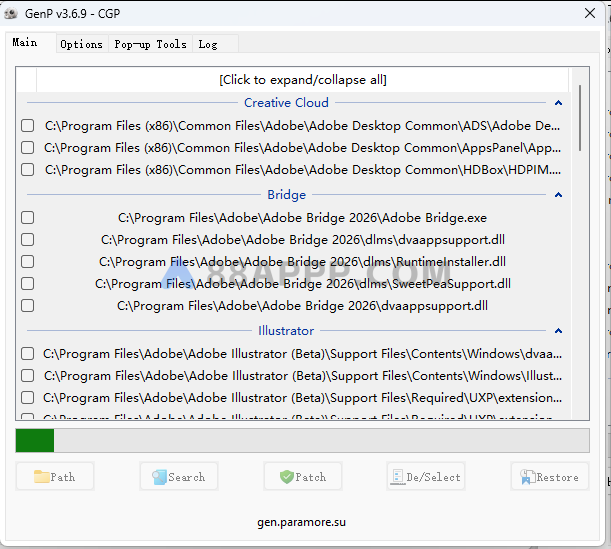
Task: Click the GenP app icon in title bar
Action: 11,14
